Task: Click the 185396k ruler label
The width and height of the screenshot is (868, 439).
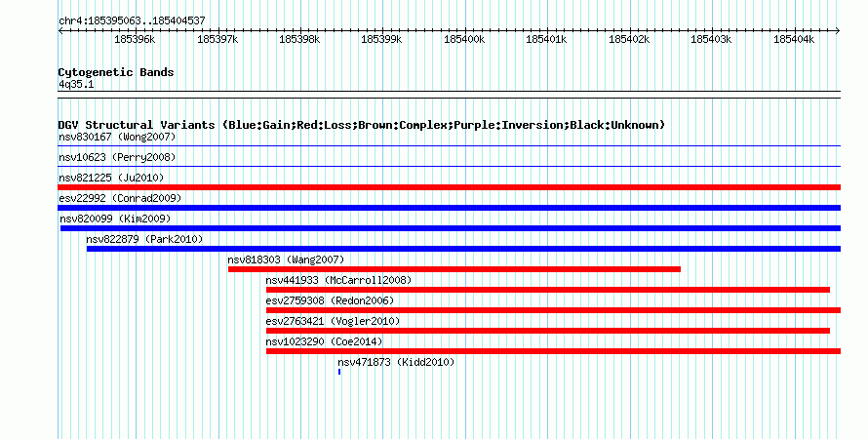Action: pyautogui.click(x=135, y=39)
